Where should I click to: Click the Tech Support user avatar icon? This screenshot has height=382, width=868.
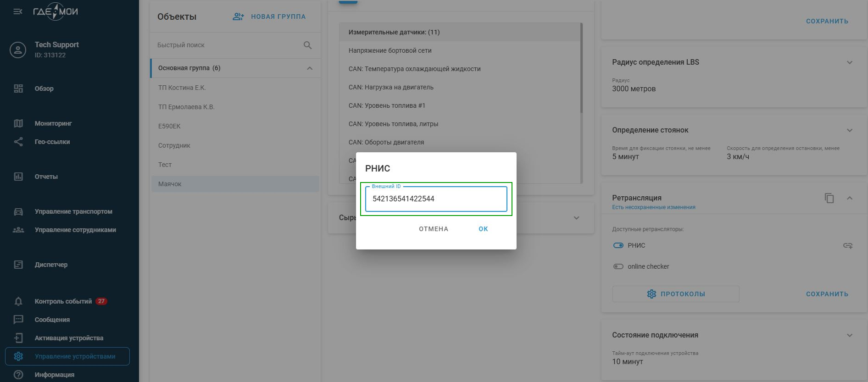(x=18, y=50)
